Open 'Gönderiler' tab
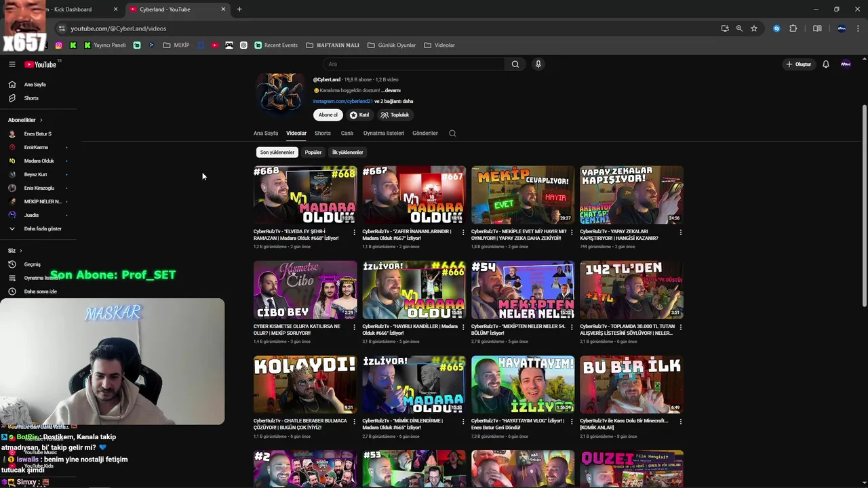This screenshot has width=868, height=488. pyautogui.click(x=425, y=134)
